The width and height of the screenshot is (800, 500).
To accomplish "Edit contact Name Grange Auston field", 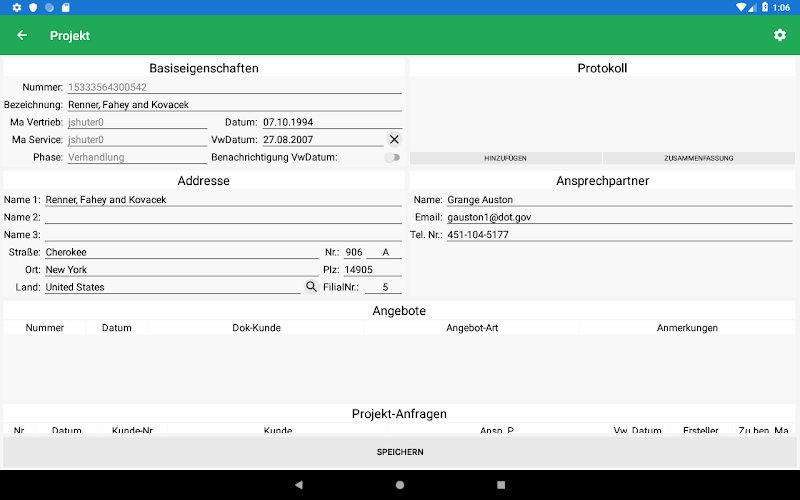I will coord(619,199).
